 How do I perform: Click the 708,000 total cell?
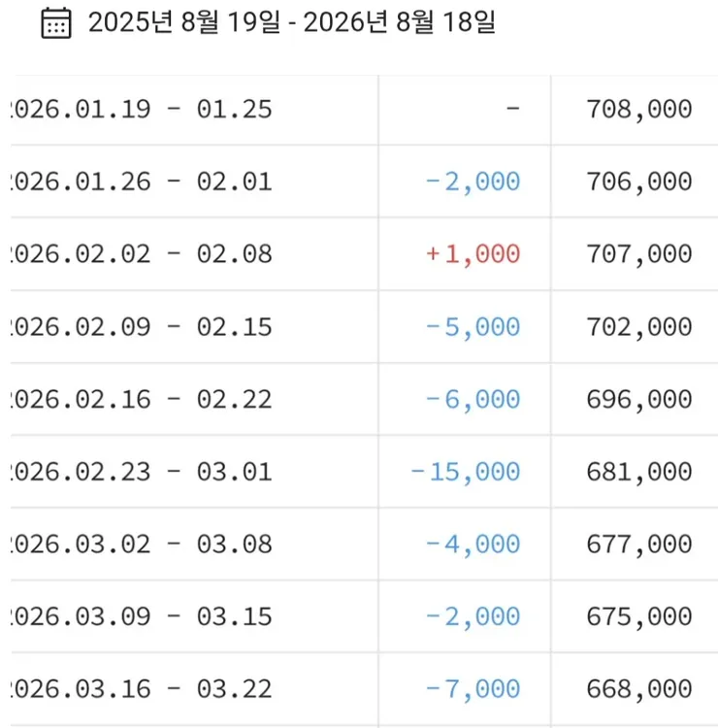click(639, 110)
